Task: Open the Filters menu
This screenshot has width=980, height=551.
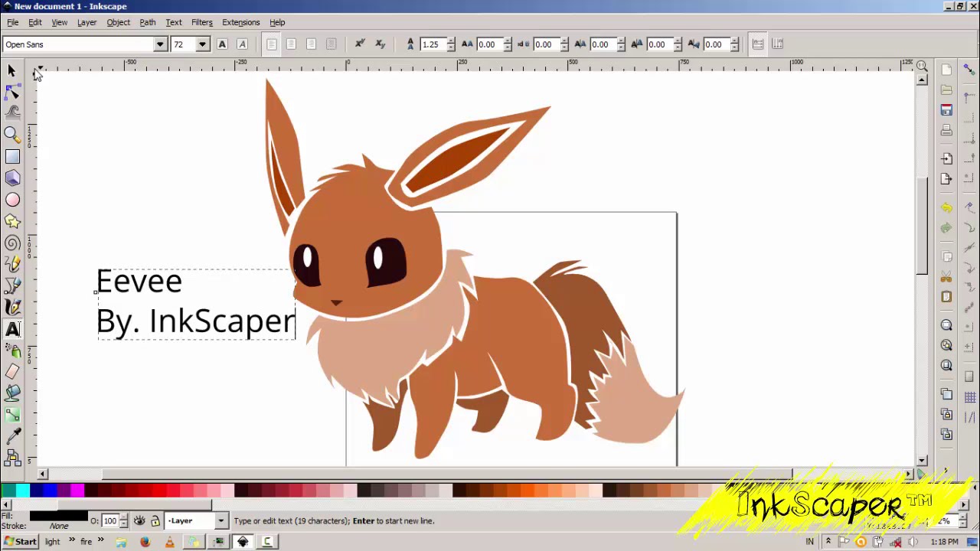Action: (201, 22)
